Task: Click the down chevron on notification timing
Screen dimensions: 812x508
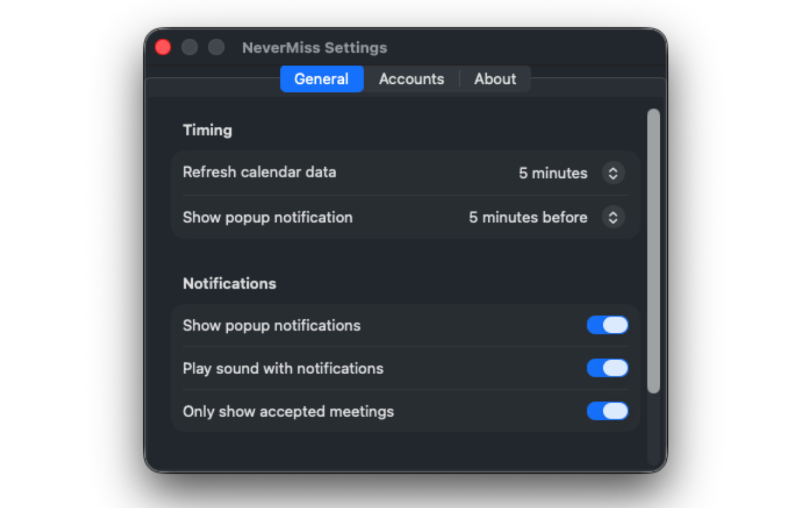Action: [x=613, y=221]
